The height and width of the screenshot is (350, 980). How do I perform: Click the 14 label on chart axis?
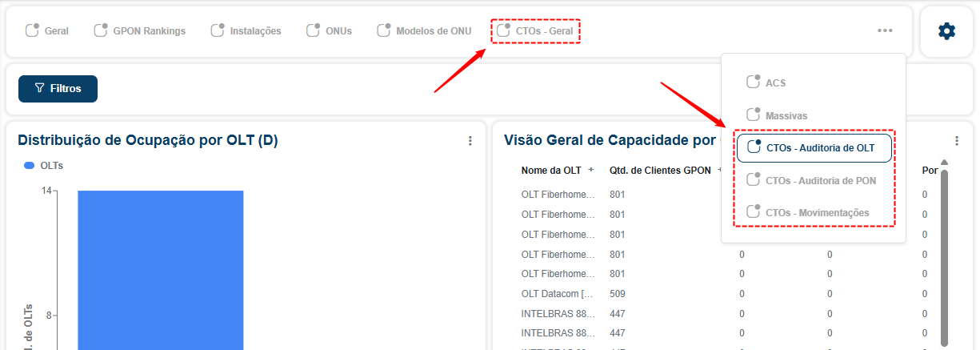(x=46, y=191)
